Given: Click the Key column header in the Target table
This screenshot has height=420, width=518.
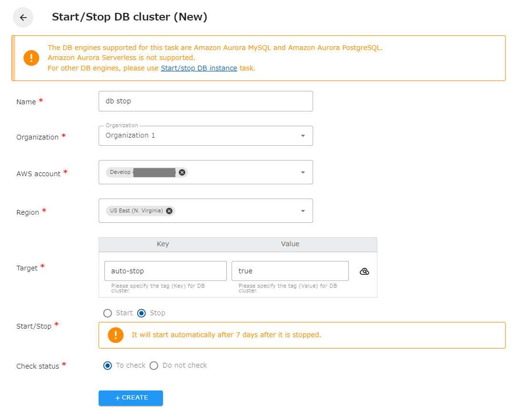Looking at the screenshot, I should (x=163, y=244).
